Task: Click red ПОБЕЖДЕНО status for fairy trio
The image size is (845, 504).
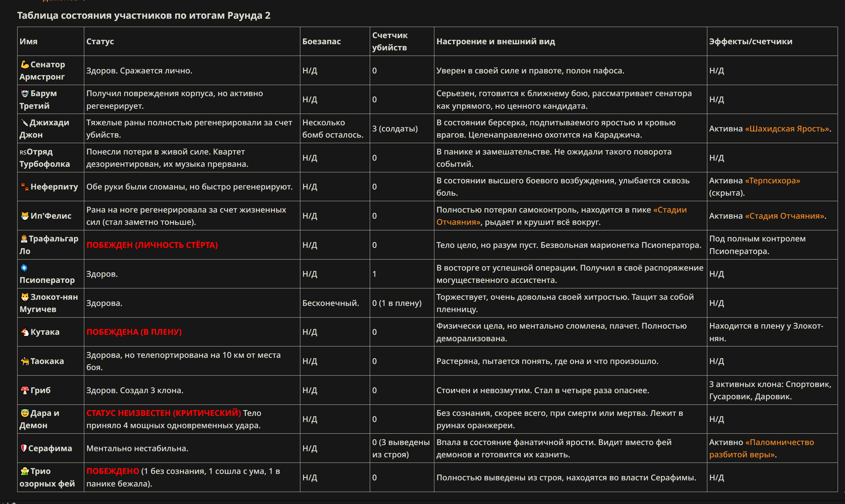Action: [x=113, y=471]
